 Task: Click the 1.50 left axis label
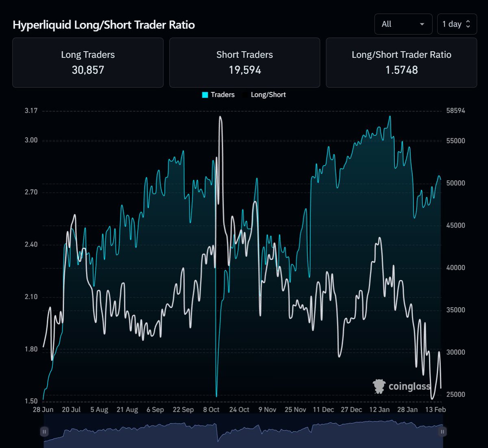tap(31, 401)
